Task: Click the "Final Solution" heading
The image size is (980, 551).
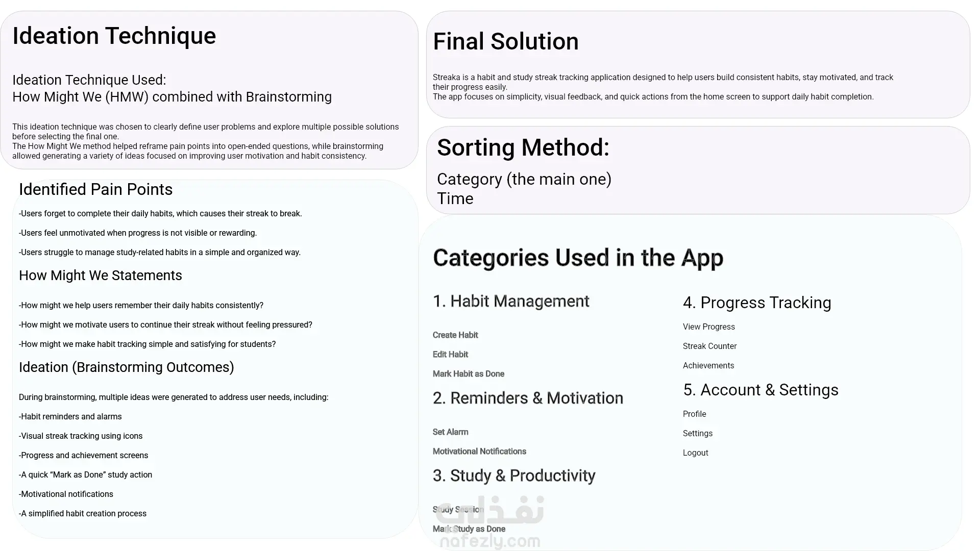Action: click(x=505, y=42)
